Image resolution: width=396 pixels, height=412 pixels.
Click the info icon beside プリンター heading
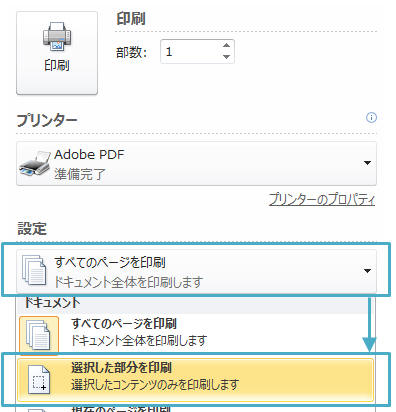tap(371, 118)
